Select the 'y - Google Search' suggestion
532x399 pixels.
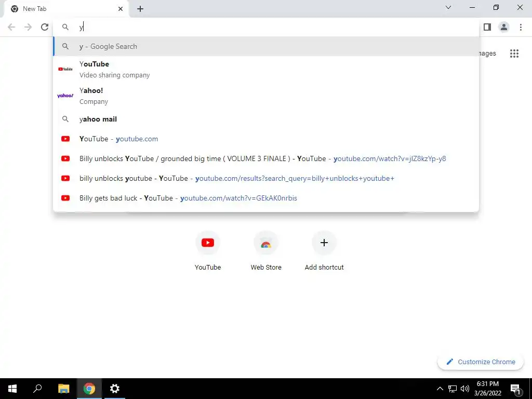pos(266,46)
